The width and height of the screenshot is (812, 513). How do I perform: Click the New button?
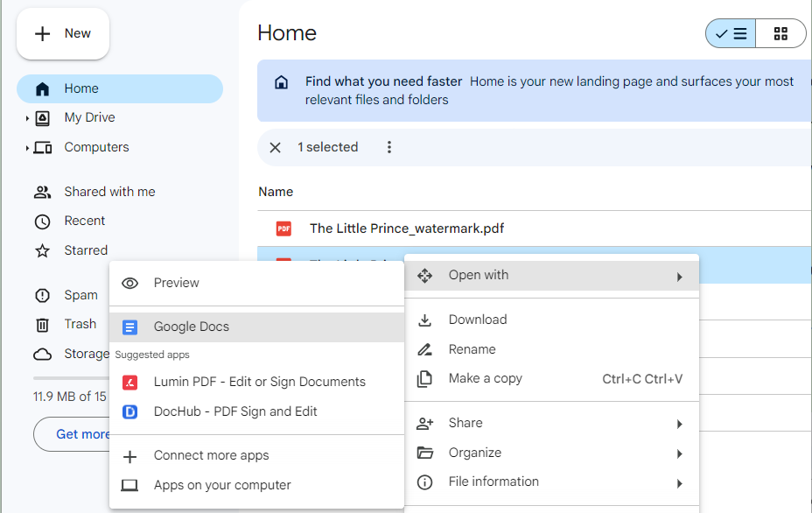62,33
